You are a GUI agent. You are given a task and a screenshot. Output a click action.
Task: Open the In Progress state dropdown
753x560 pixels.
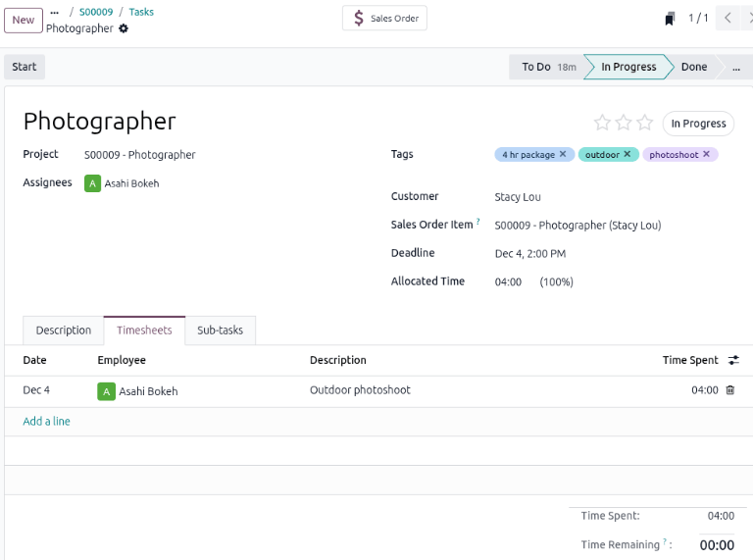coord(698,124)
